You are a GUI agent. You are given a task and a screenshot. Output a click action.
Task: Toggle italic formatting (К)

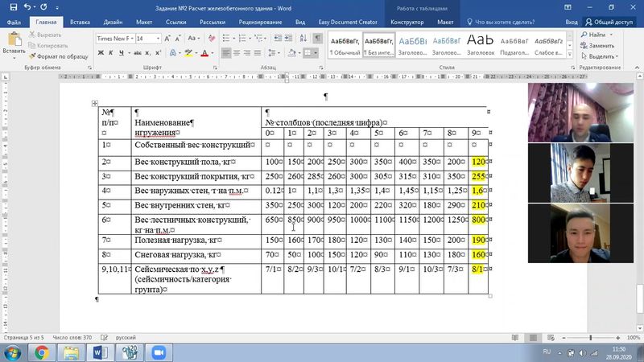[112, 53]
